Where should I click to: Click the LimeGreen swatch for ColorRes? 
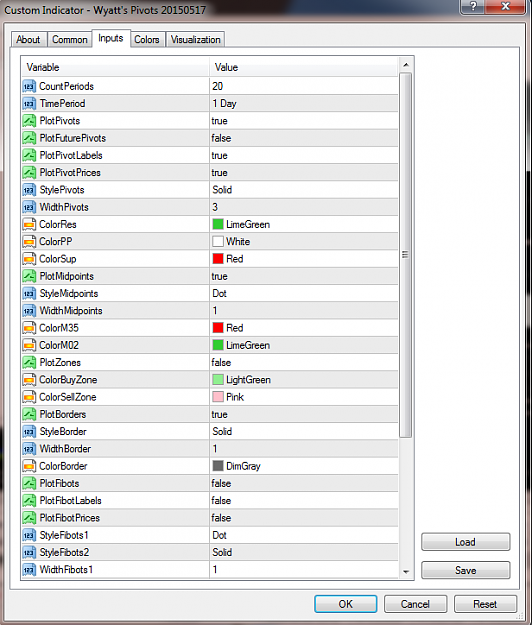pos(218,224)
